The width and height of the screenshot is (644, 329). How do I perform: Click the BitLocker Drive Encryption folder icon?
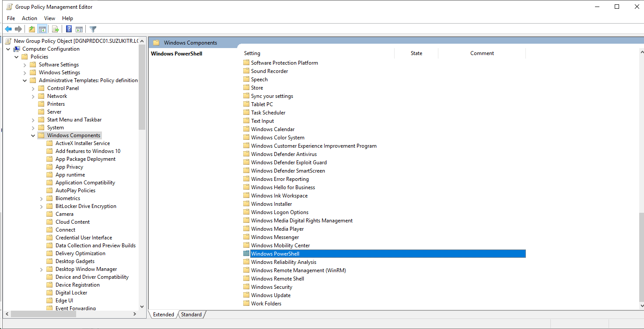[49, 206]
